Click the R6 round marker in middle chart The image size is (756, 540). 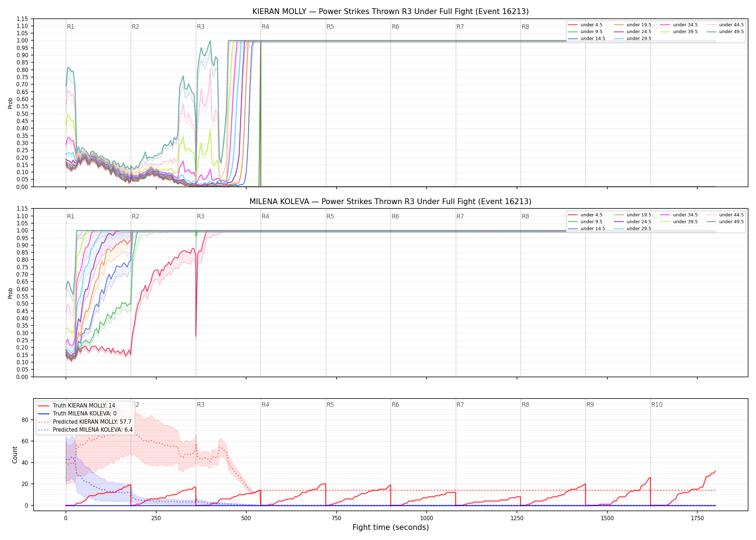[x=395, y=216]
